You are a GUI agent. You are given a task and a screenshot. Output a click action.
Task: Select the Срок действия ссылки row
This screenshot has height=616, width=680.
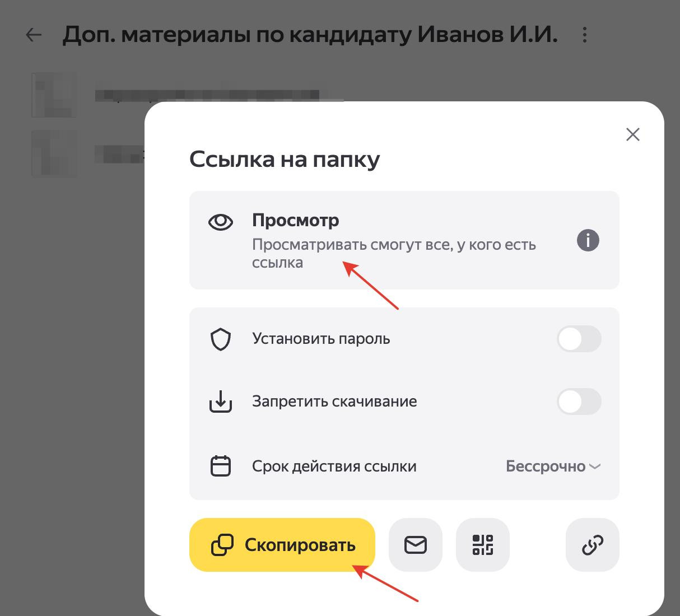(404, 466)
